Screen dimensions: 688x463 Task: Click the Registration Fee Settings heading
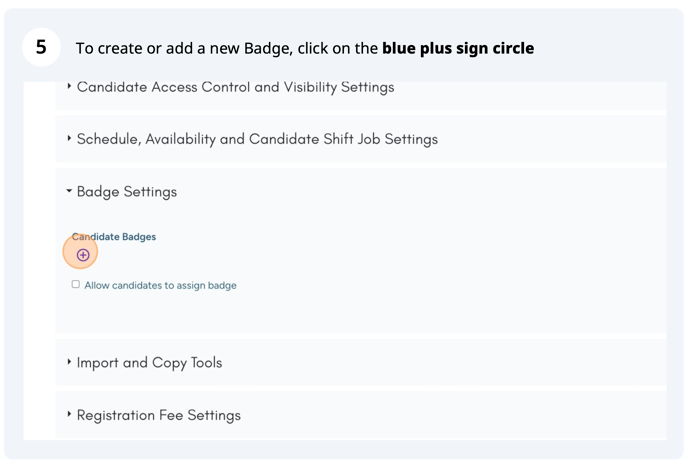click(158, 414)
